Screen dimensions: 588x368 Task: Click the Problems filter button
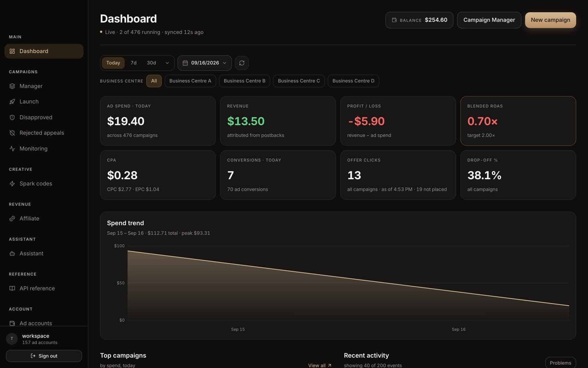560,363
